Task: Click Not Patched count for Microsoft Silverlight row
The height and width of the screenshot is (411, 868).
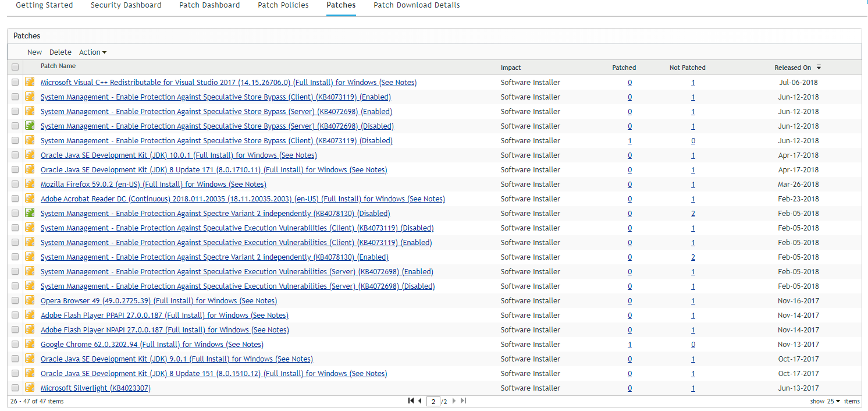Action: pyautogui.click(x=693, y=388)
